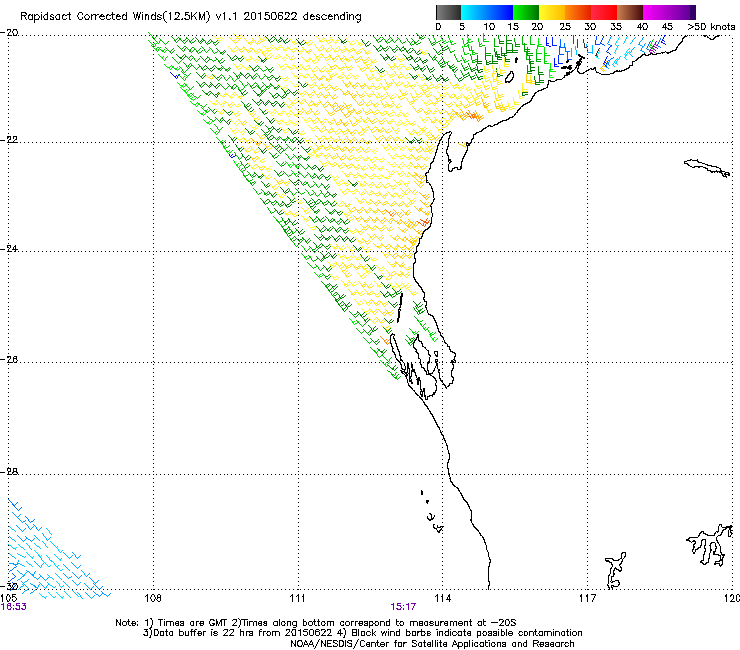The image size is (740, 650).
Task: Click the '117' longitude label
Action: click(587, 599)
